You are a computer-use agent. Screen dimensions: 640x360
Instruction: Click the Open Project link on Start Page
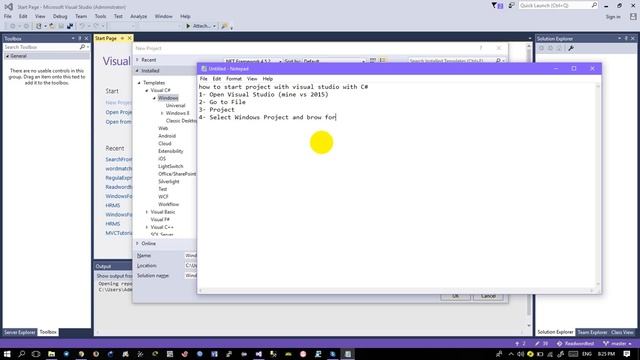pos(118,112)
